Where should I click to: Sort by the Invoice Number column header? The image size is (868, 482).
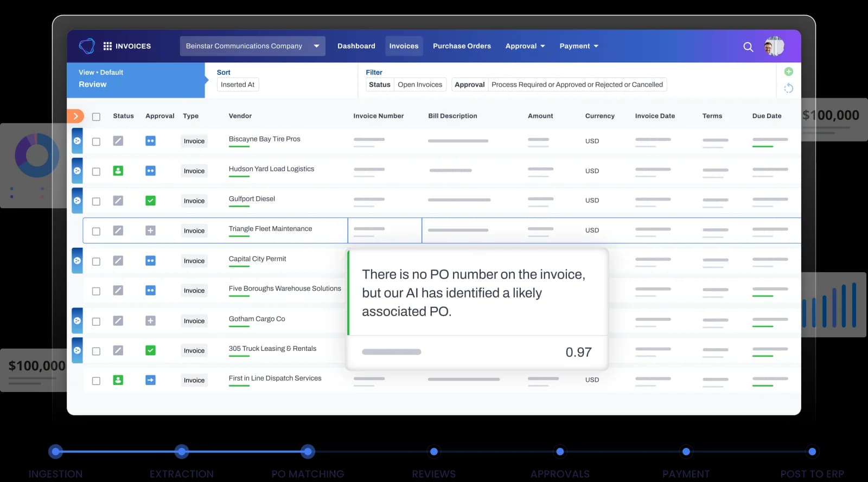378,116
